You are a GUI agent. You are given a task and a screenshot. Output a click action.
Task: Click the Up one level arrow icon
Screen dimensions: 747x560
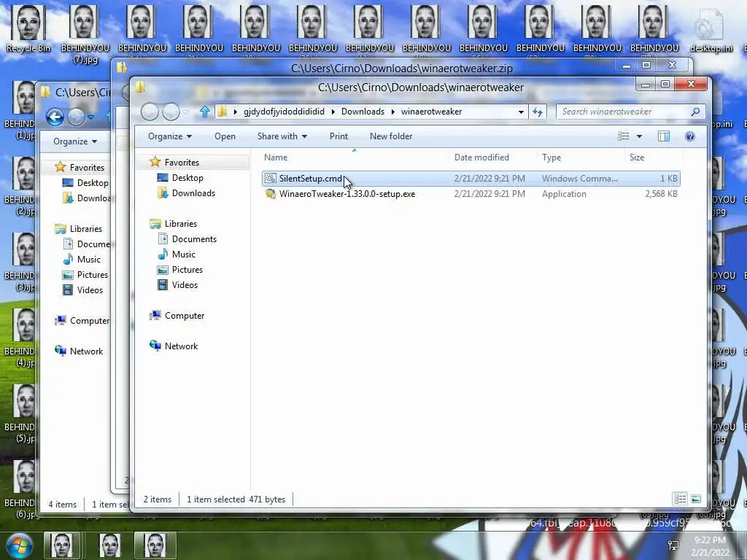coord(205,112)
